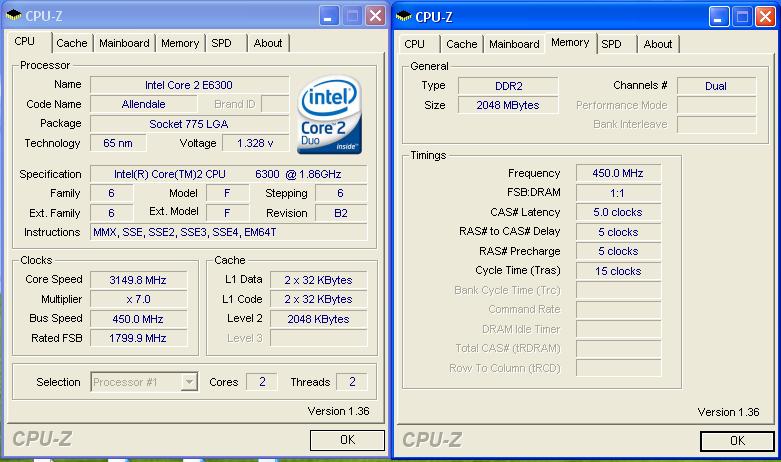
Task: Click the CAS# Latency value 5.0 clocks
Action: (618, 212)
